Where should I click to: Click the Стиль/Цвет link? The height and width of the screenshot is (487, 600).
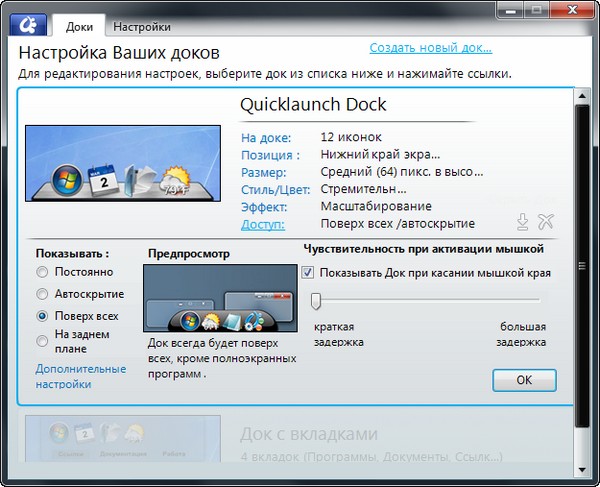[276, 190]
